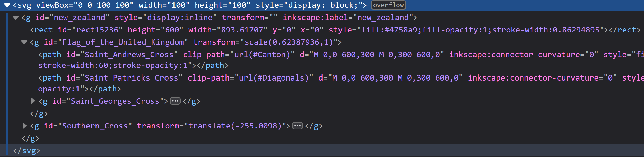
Task: Click the id value Saint_Georges_Cross
Action: 115,101
